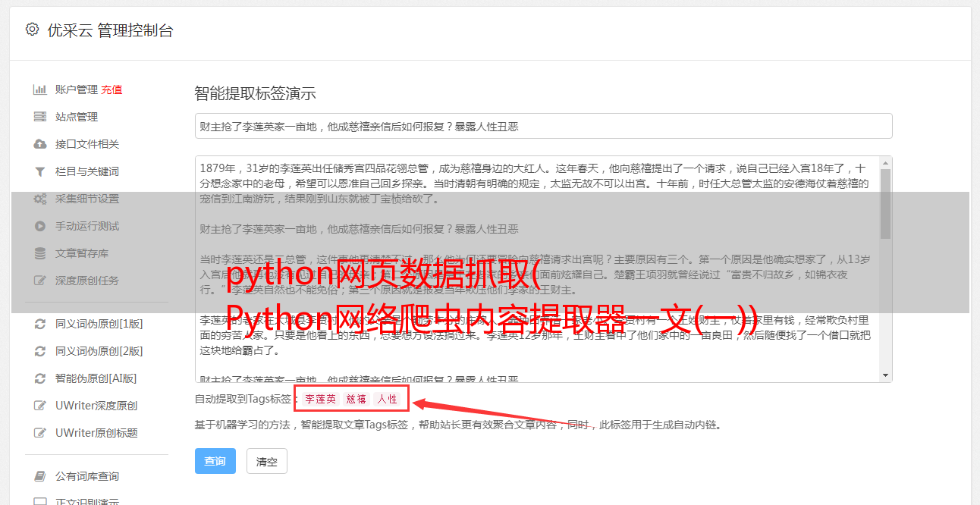Click the gear icon beside 优采云 管理控制台
Image resolution: width=980 pixels, height=505 pixels.
click(x=32, y=30)
